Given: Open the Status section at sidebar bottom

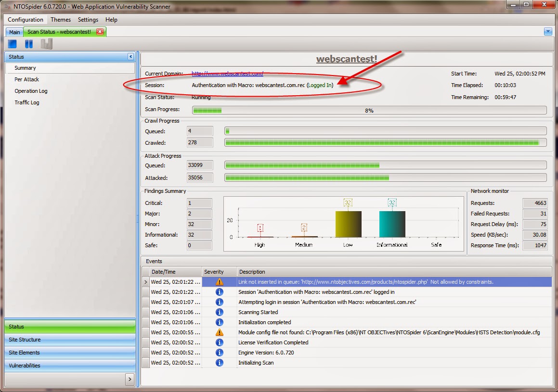Looking at the screenshot, I should click(70, 326).
